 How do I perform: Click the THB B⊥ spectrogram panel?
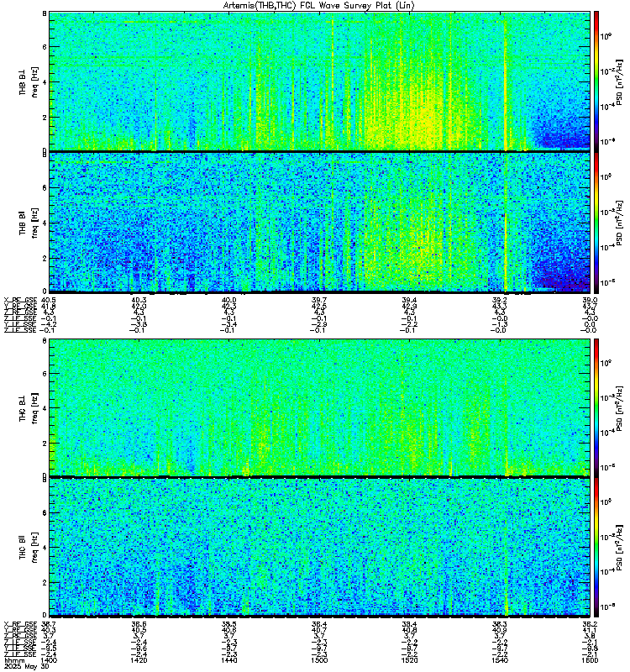point(319,81)
